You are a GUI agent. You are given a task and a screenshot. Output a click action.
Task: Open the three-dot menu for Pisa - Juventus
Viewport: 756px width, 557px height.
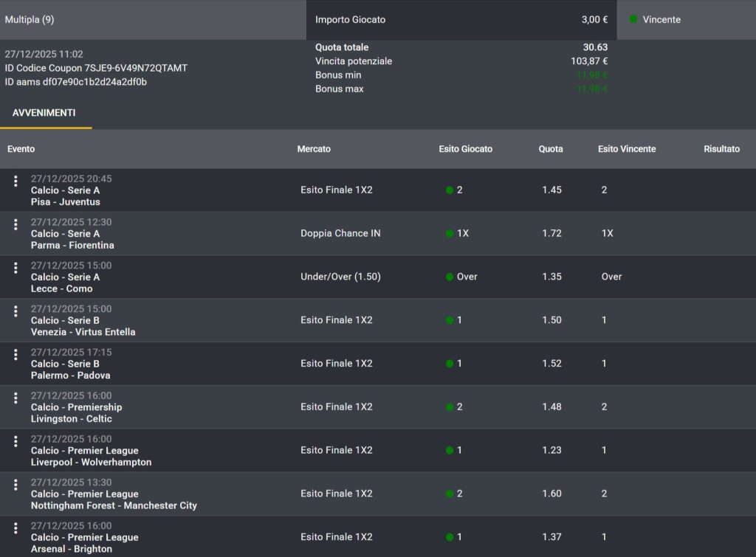coord(16,181)
